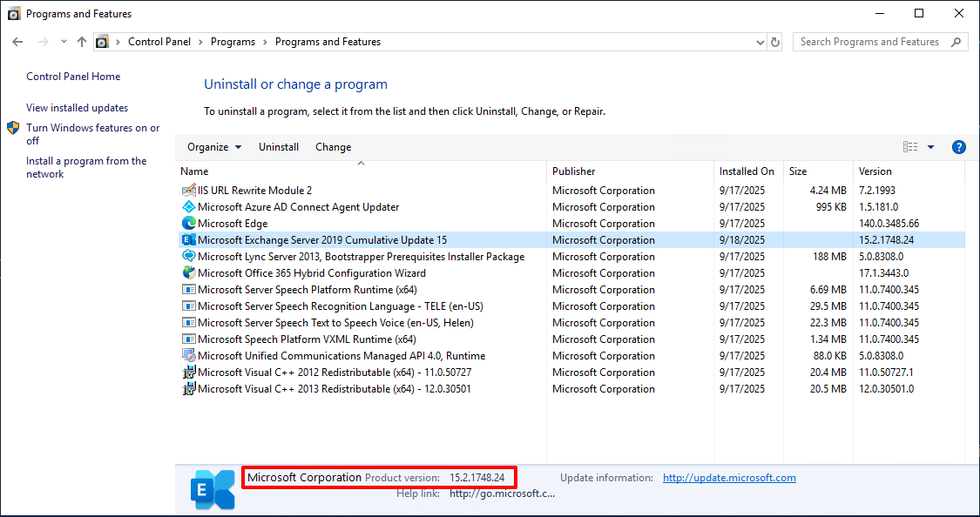Click the Server Speech Platform Runtime icon
The width and height of the screenshot is (980, 517).
pos(188,290)
